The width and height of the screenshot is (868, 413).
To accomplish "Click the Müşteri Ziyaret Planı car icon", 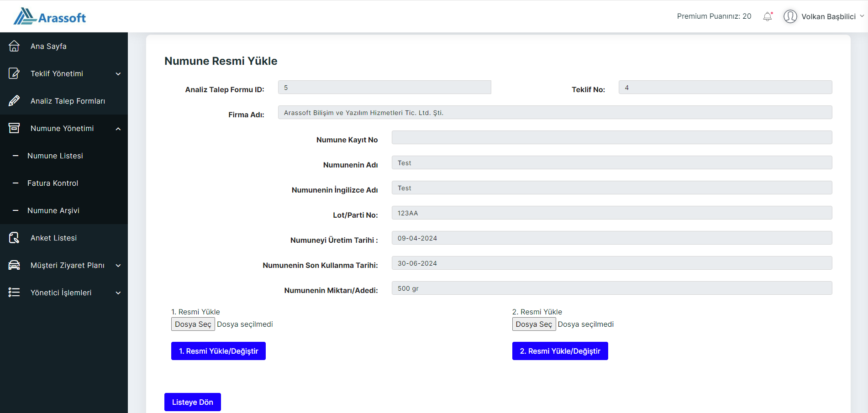I will [14, 265].
